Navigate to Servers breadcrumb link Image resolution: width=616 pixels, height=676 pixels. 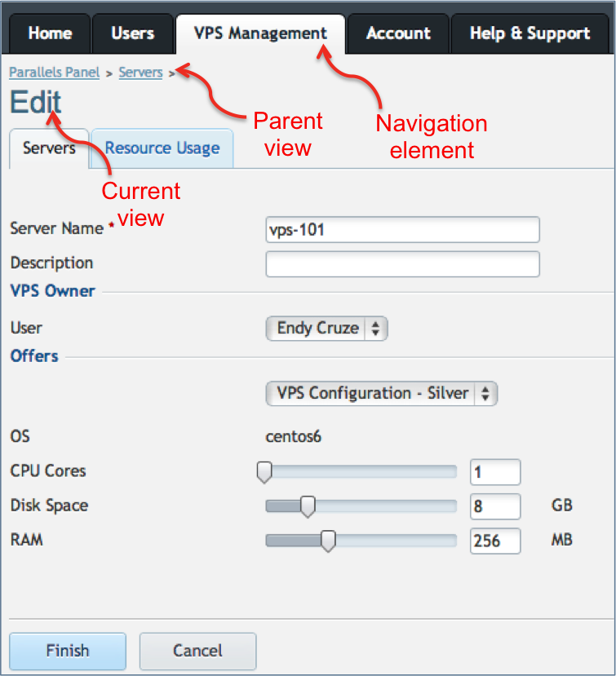click(x=140, y=73)
